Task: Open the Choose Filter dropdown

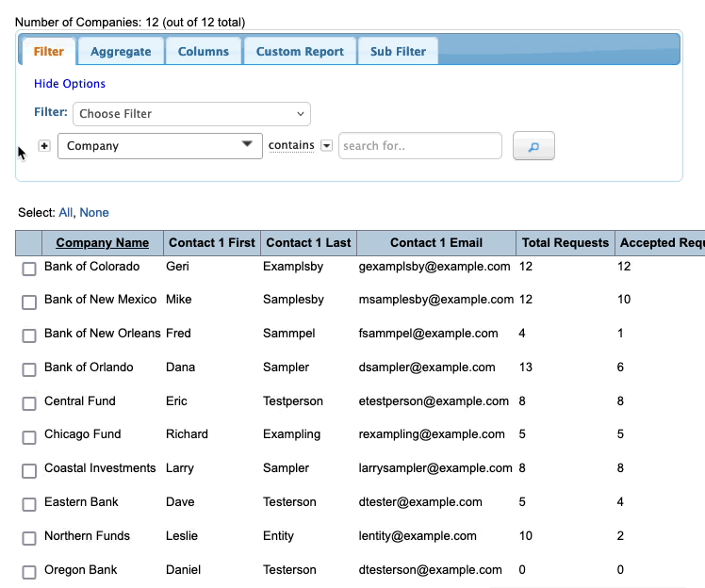Action: [x=191, y=114]
